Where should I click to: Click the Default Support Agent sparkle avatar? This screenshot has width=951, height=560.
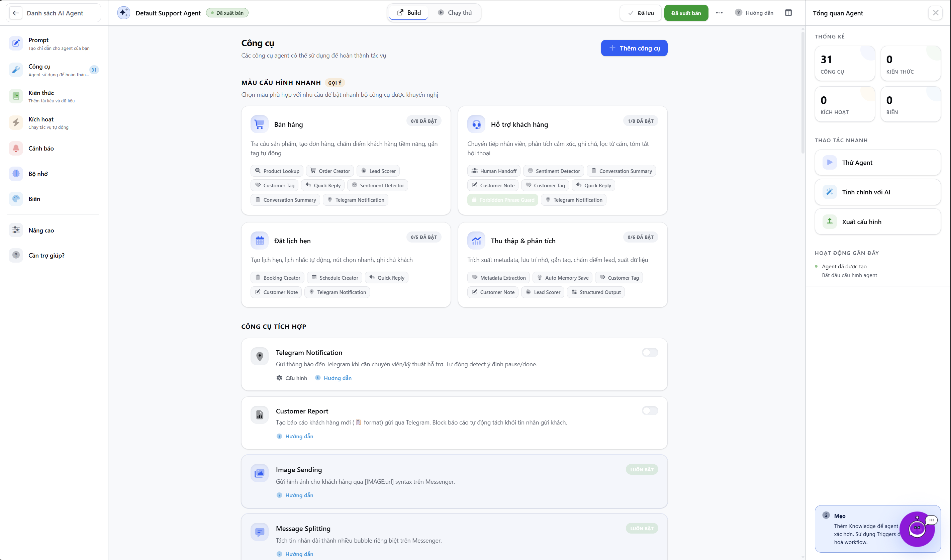123,13
